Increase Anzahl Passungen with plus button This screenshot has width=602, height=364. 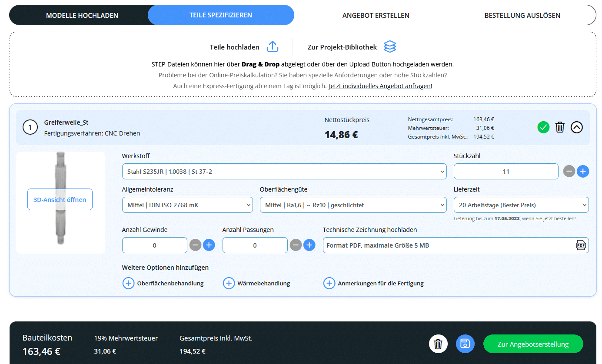[309, 245]
